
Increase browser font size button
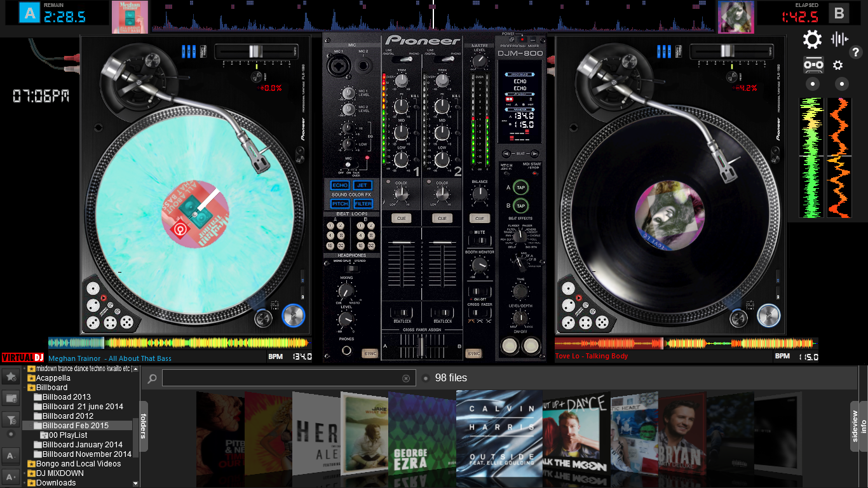click(x=11, y=476)
